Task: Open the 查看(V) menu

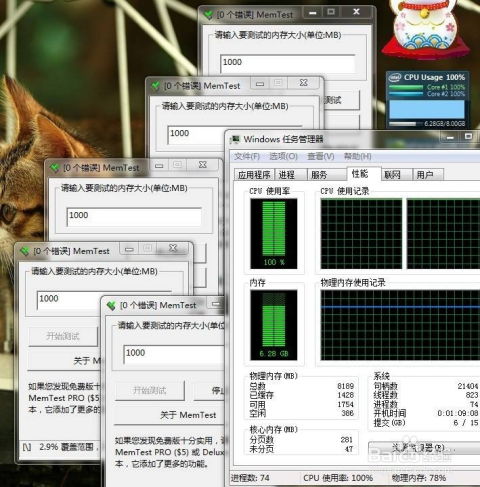Action: pos(321,156)
